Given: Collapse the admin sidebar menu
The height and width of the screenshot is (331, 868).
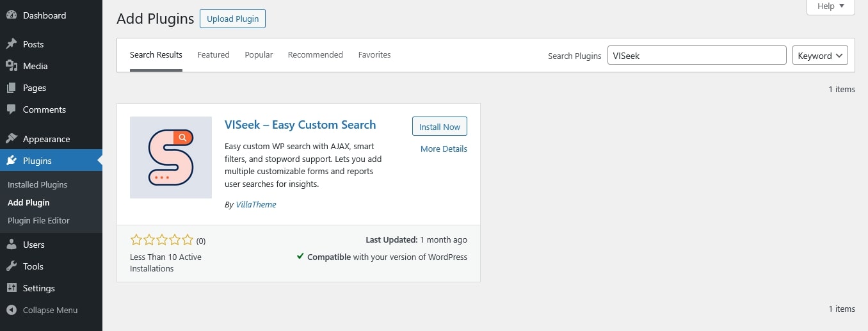Looking at the screenshot, I should 42,310.
